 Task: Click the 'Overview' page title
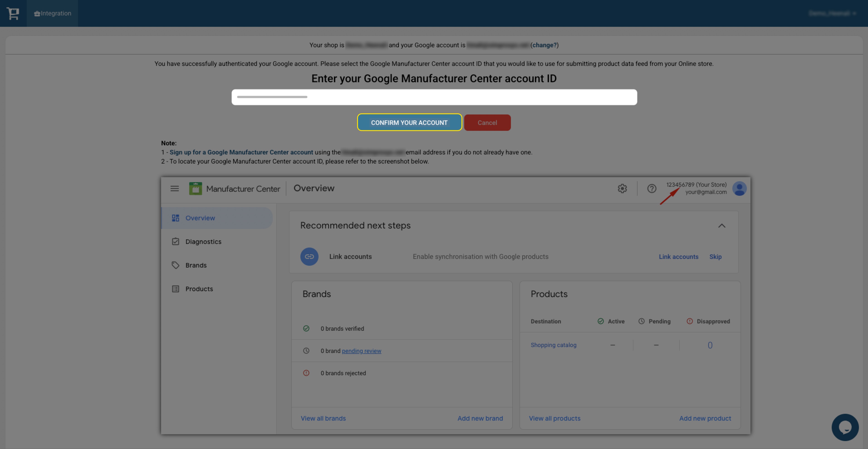pyautogui.click(x=314, y=188)
